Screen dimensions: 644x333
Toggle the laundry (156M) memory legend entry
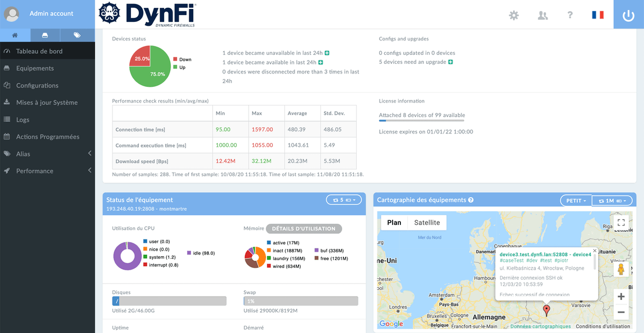pyautogui.click(x=286, y=258)
